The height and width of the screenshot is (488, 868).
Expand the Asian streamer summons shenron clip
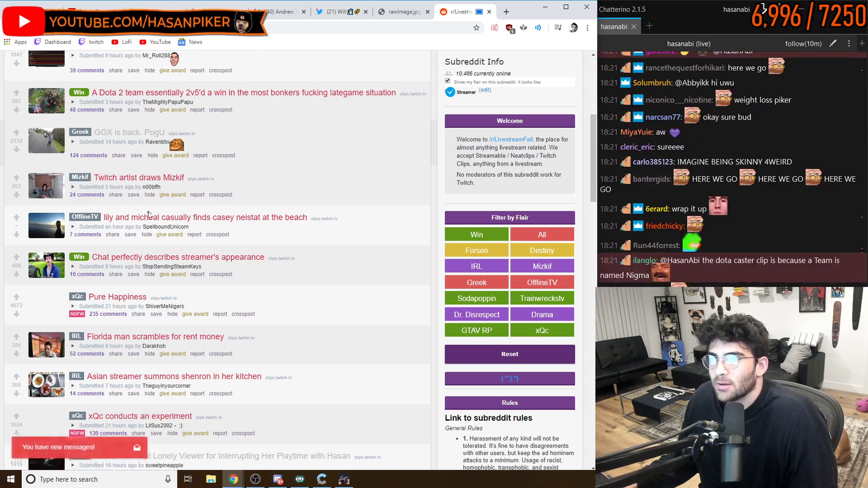pyautogui.click(x=73, y=386)
